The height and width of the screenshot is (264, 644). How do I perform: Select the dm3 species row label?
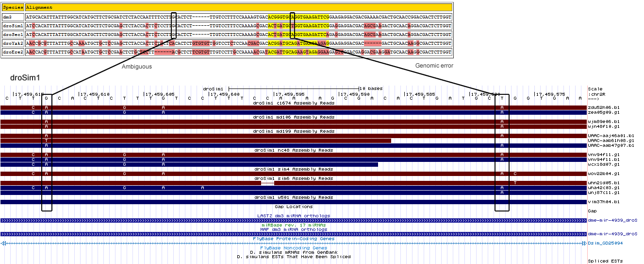tap(7, 17)
